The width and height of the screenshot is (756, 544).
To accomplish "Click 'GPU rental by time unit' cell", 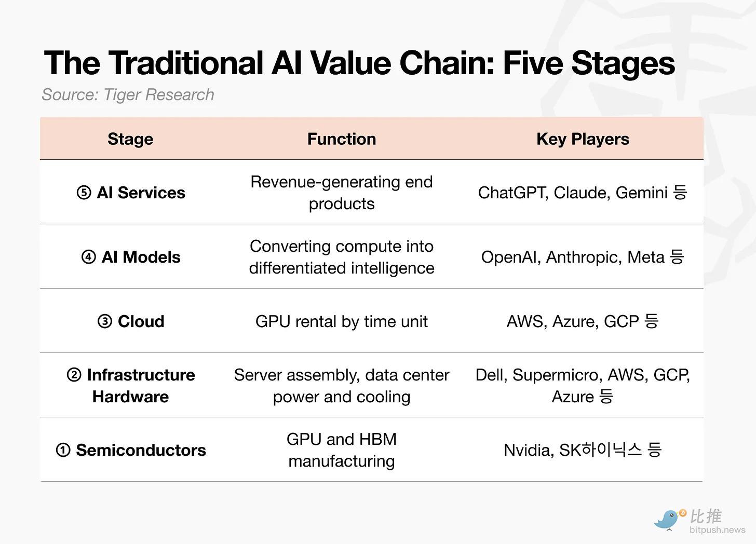I will coord(342,321).
